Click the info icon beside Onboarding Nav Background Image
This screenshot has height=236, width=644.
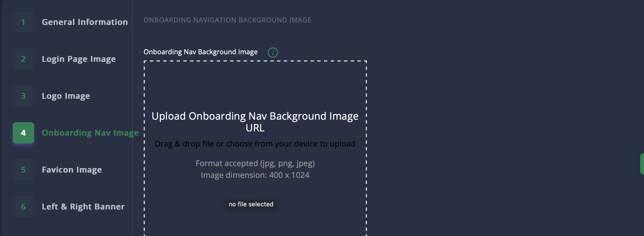(x=273, y=52)
